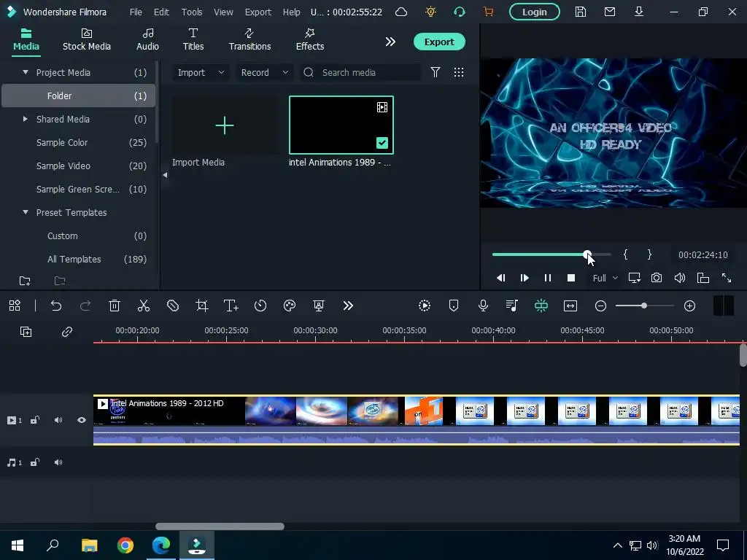Open the shopping cart icon
The image size is (747, 560).
point(488,12)
